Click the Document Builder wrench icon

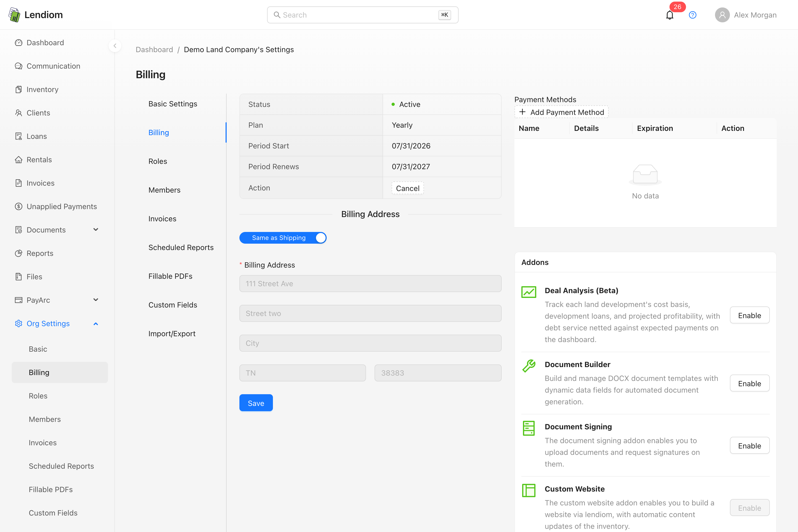[x=529, y=366]
